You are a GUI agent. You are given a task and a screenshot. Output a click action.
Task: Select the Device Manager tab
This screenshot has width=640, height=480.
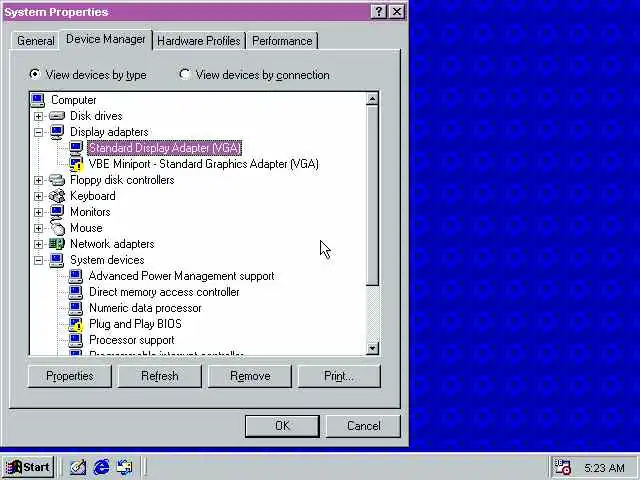point(106,40)
